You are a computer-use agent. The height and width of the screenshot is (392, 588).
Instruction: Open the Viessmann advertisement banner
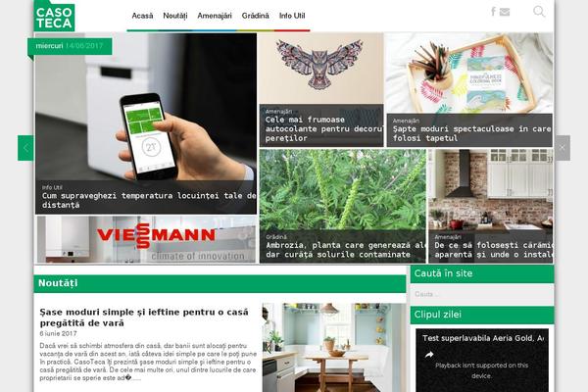pyautogui.click(x=147, y=239)
